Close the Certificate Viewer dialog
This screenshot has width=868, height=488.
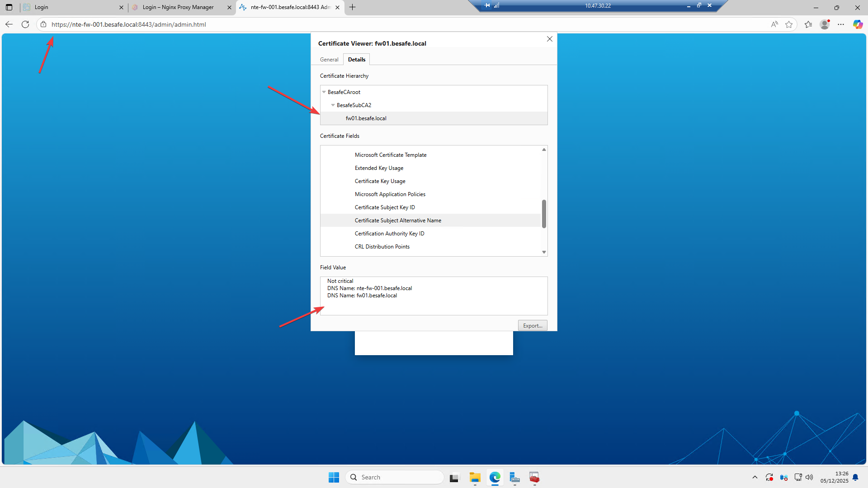[x=550, y=39]
